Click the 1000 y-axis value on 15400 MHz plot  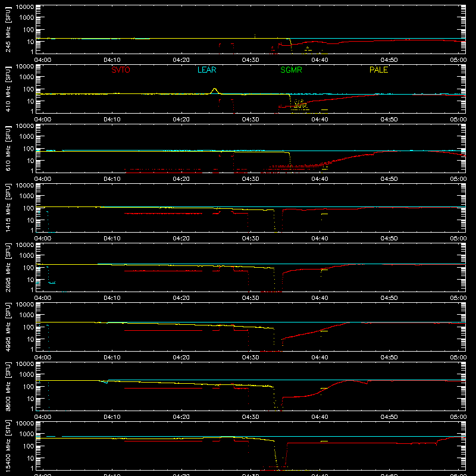point(27,434)
